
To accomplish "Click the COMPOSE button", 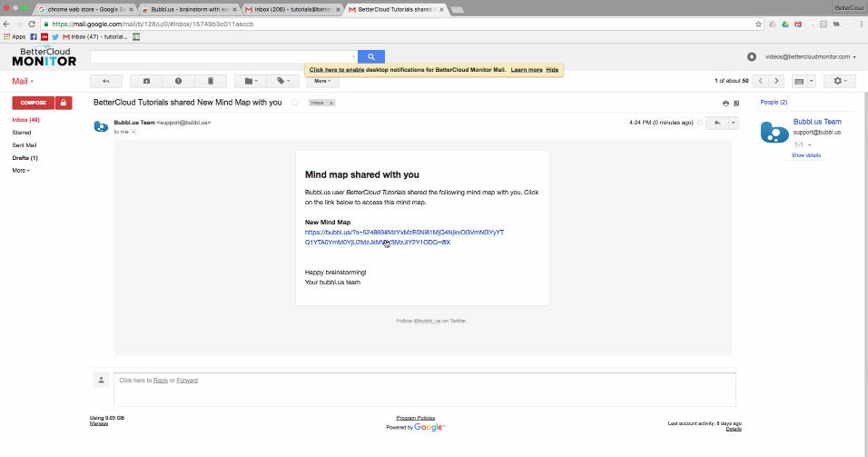I will [34, 103].
